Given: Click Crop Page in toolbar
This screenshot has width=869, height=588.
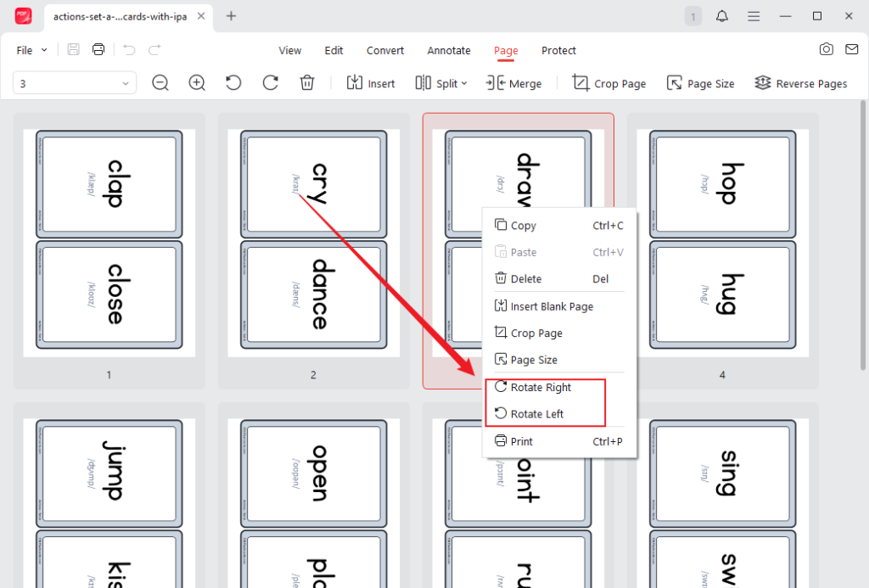Looking at the screenshot, I should [x=609, y=83].
